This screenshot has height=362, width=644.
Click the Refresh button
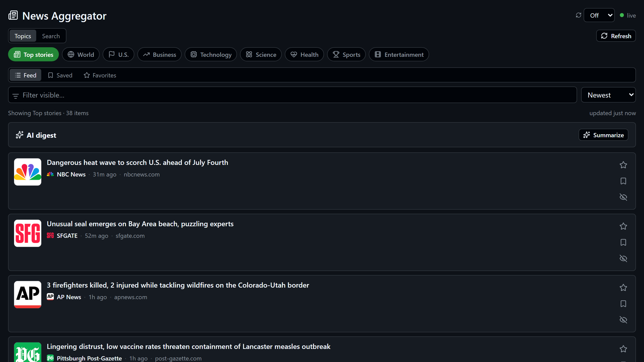point(616,36)
